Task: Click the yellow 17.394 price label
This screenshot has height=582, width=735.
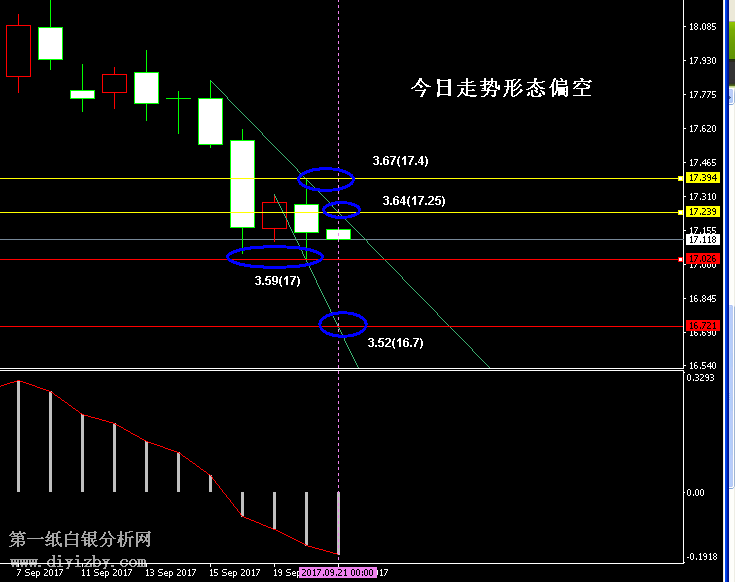Action: (700, 178)
